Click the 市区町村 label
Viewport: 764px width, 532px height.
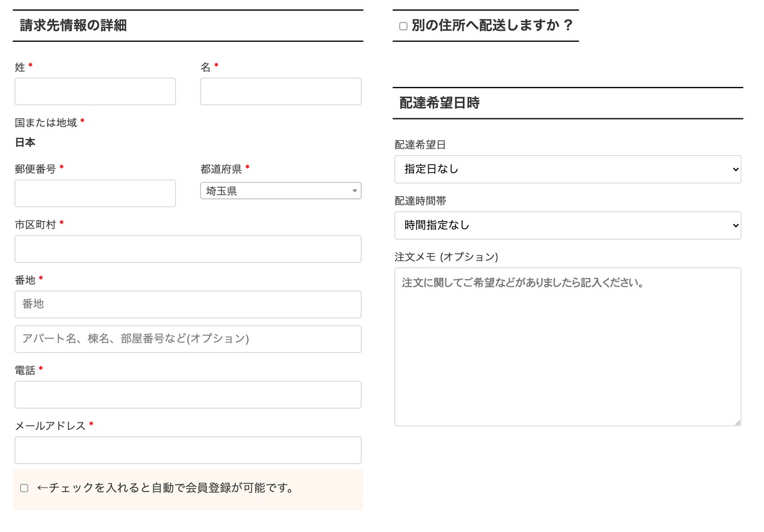click(x=35, y=225)
